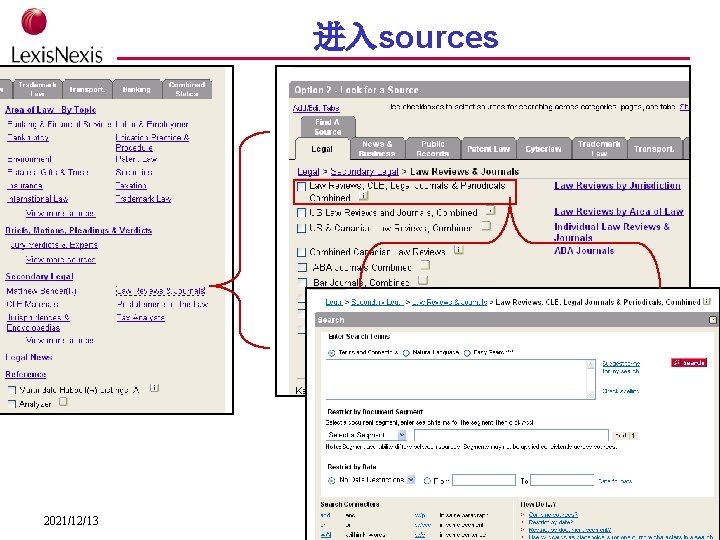Open info icon for Law Reviews, CLE Combined source
The width and height of the screenshot is (720, 540).
(x=364, y=197)
